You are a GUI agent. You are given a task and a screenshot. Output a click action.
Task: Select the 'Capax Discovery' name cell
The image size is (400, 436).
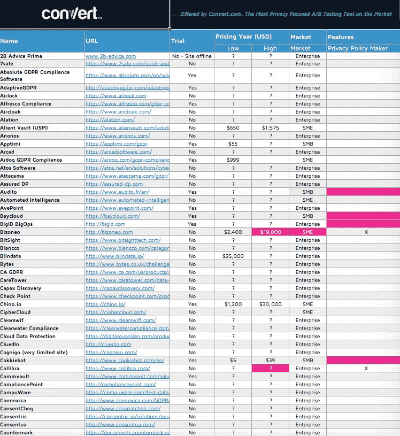click(x=42, y=288)
